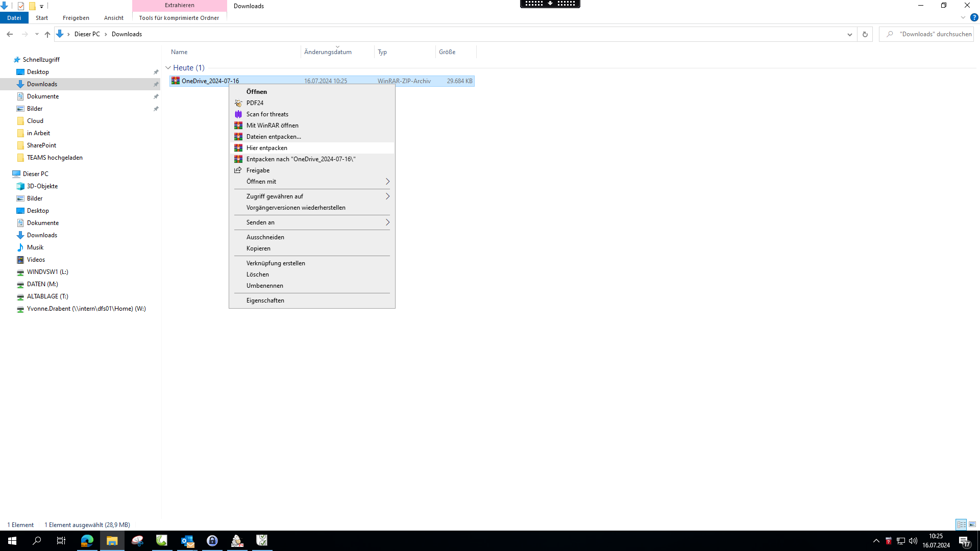The image size is (980, 551).
Task: Open Outlook from the taskbar
Action: 187,541
